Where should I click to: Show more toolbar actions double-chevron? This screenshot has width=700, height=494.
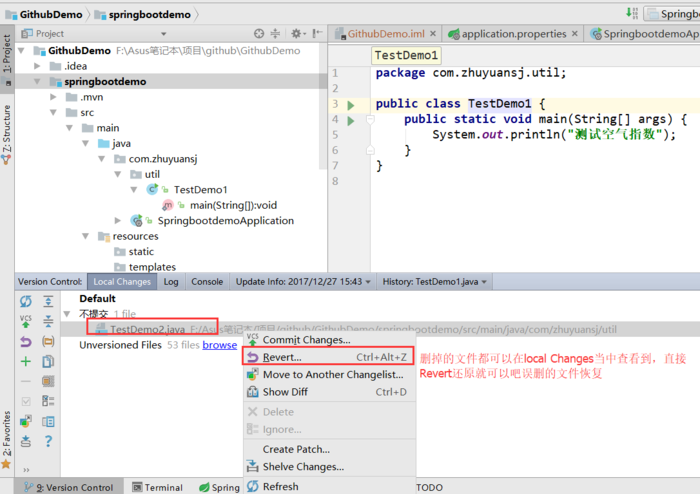coord(26,469)
